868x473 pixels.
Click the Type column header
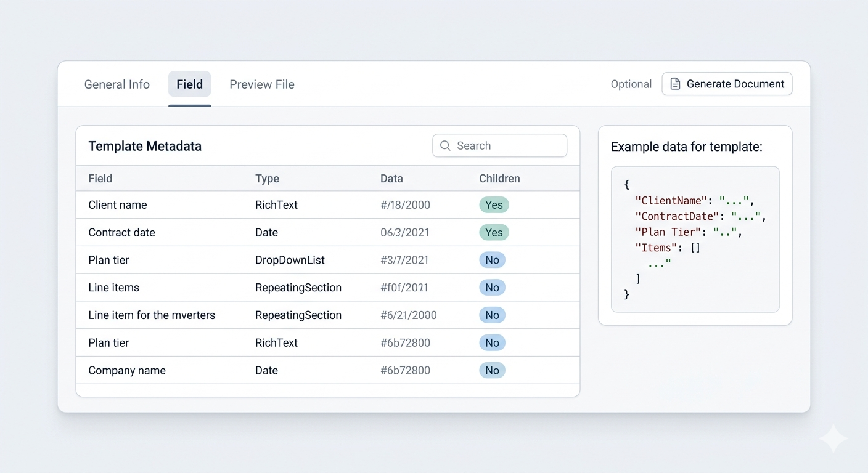(267, 179)
